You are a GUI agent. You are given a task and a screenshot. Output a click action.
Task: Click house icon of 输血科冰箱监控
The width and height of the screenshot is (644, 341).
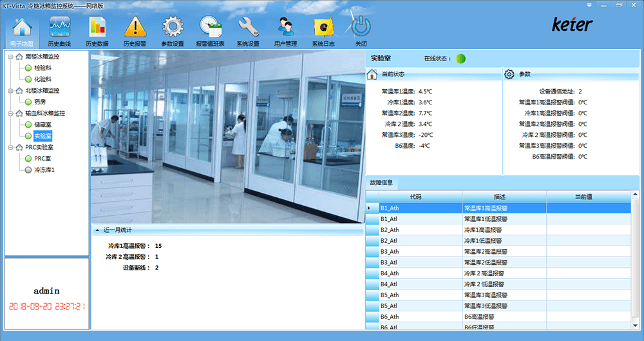(19, 113)
